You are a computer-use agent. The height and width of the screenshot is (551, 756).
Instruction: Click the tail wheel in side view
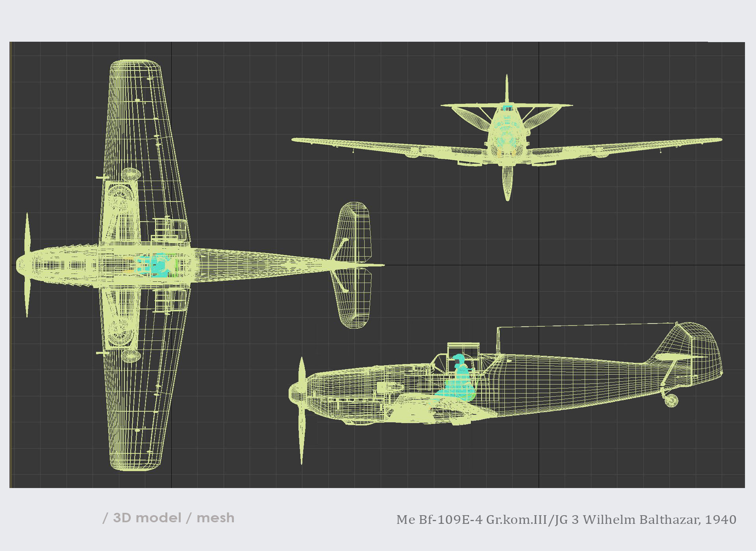click(x=671, y=400)
